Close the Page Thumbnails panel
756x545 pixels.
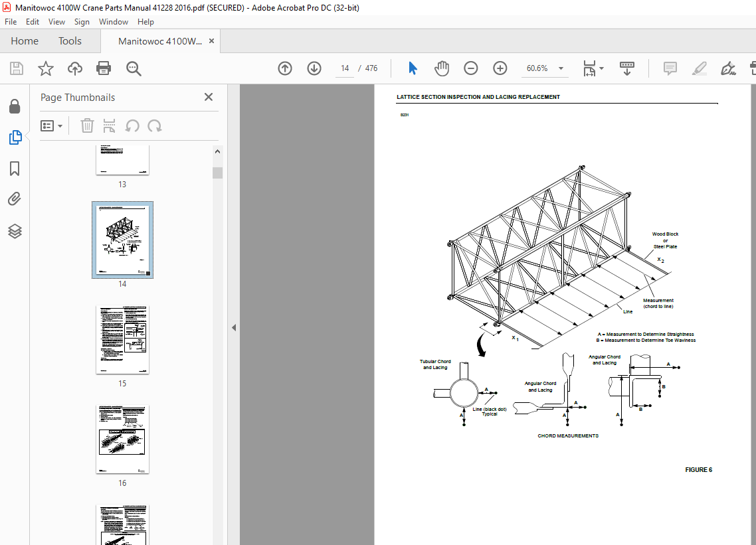click(x=209, y=97)
